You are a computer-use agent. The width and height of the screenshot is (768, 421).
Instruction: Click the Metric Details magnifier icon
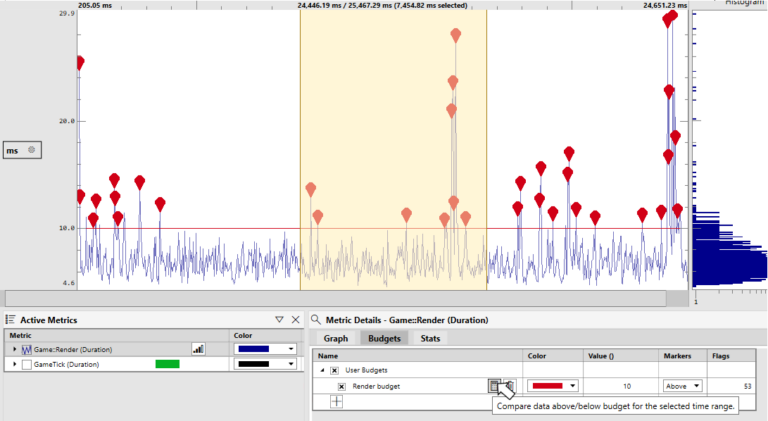(314, 319)
